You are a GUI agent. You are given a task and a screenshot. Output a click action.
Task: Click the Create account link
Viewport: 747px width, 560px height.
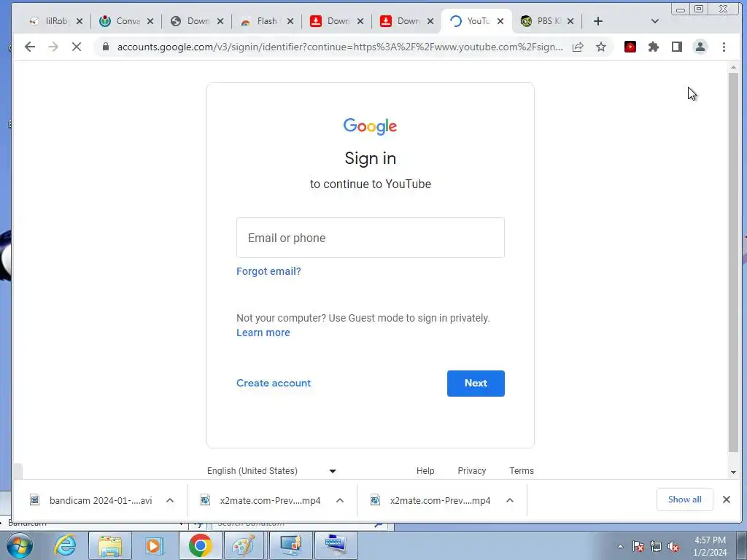click(274, 383)
